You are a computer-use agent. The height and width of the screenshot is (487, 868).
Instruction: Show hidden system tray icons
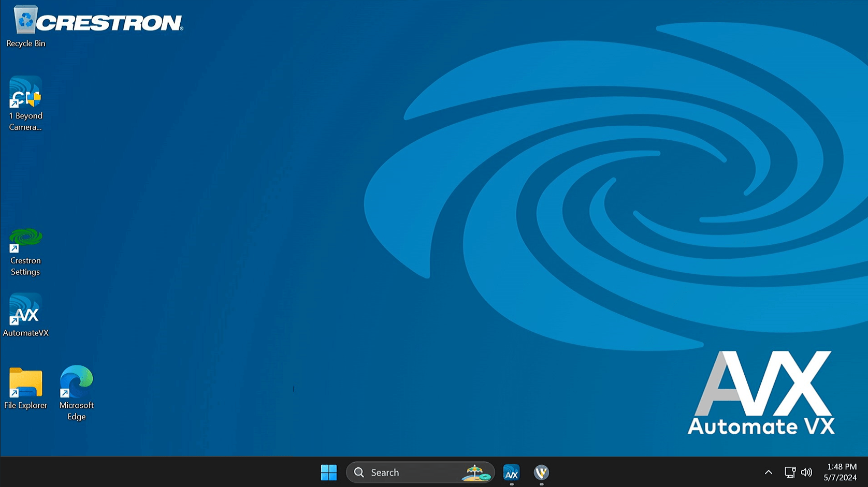coord(769,473)
